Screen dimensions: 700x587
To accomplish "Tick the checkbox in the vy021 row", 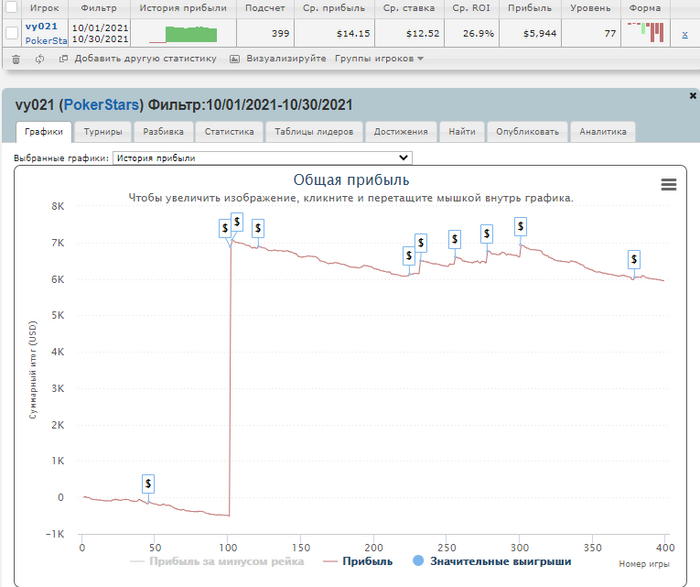I will (x=12, y=33).
